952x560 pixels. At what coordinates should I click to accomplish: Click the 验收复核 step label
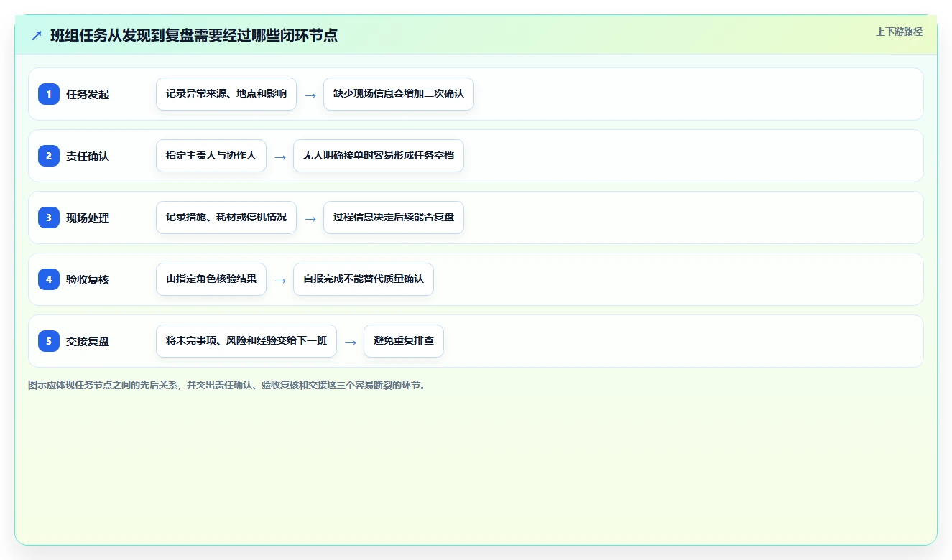click(x=88, y=279)
